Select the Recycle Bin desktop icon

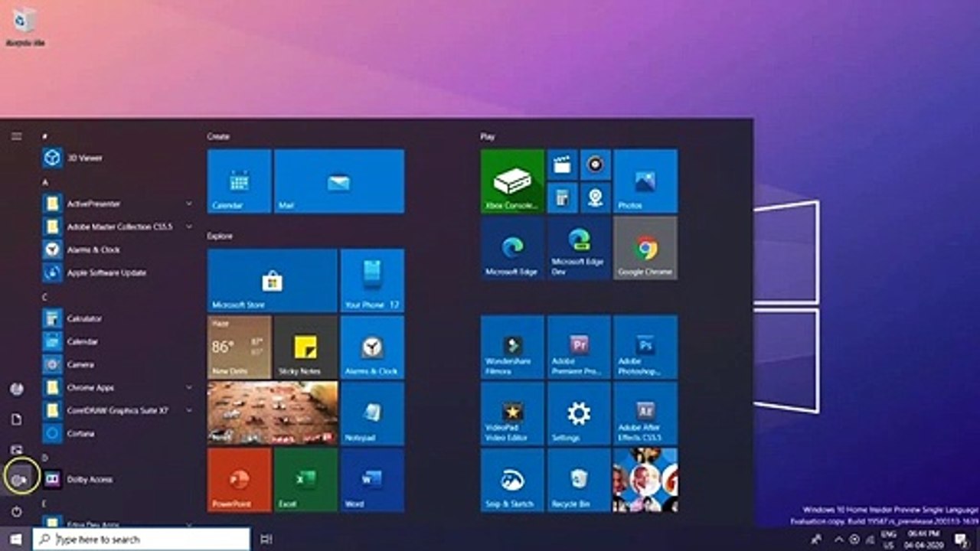click(24, 27)
